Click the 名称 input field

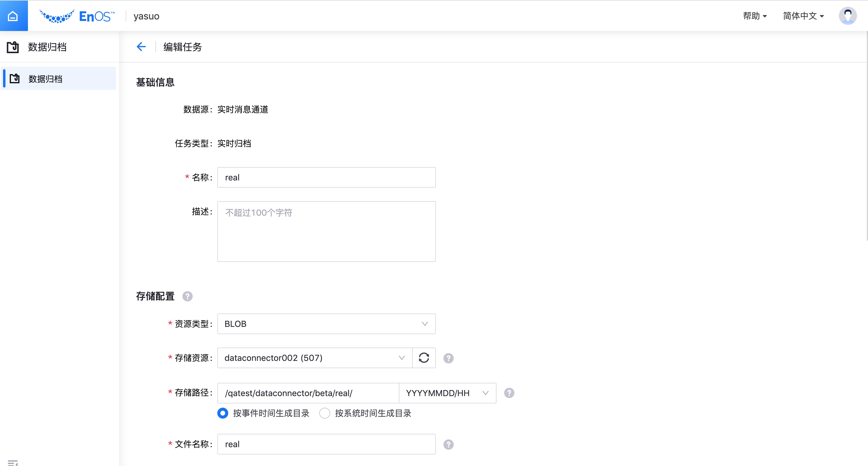click(x=326, y=177)
